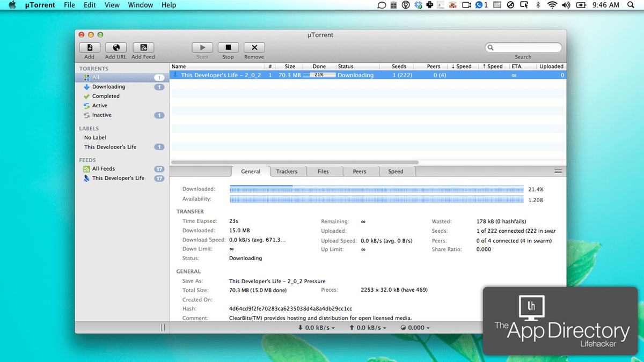The image size is (644, 362).
Task: Click inside the Search field
Action: (x=523, y=47)
